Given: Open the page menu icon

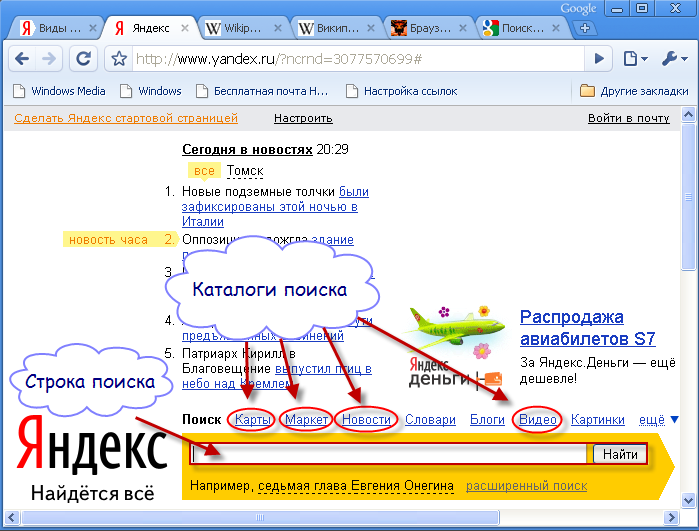Looking at the screenshot, I should pyautogui.click(x=635, y=58).
